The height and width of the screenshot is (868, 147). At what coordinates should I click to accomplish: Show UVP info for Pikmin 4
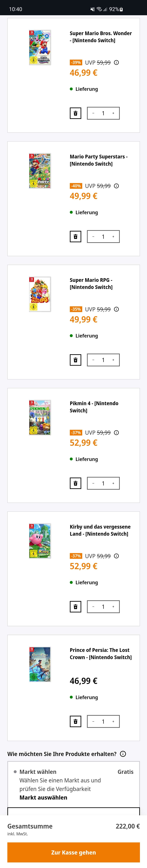(116, 433)
